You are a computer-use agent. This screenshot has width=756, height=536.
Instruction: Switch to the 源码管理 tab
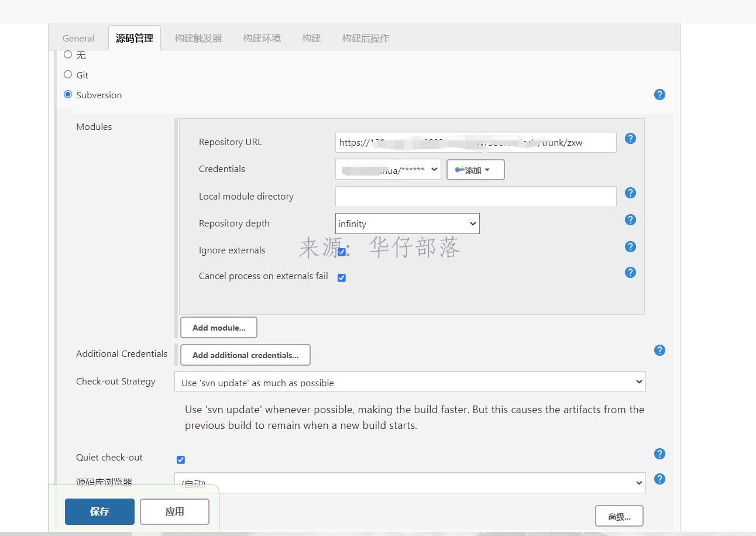[x=135, y=38]
